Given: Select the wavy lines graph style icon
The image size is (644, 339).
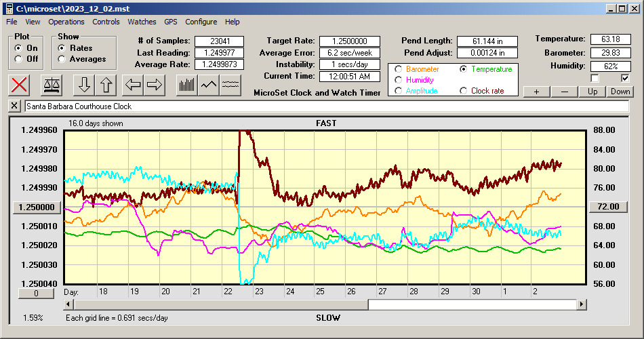Looking at the screenshot, I should point(231,85).
